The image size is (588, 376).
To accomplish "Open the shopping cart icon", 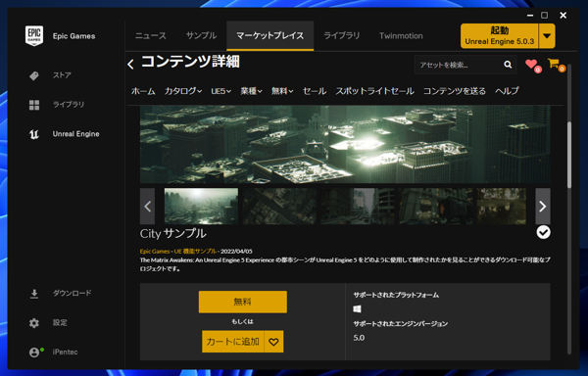I will pos(555,64).
